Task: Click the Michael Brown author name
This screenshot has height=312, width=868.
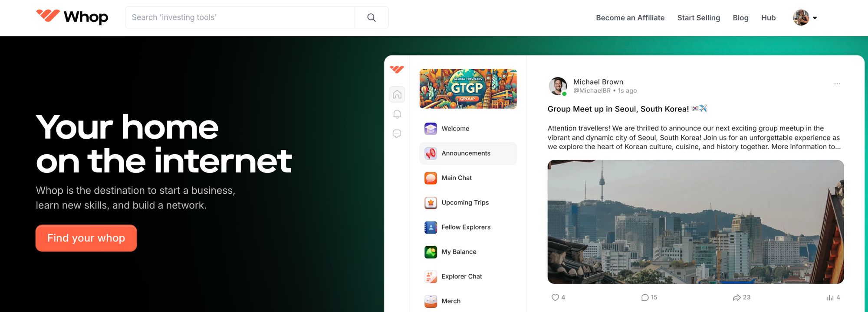Action: [x=598, y=82]
